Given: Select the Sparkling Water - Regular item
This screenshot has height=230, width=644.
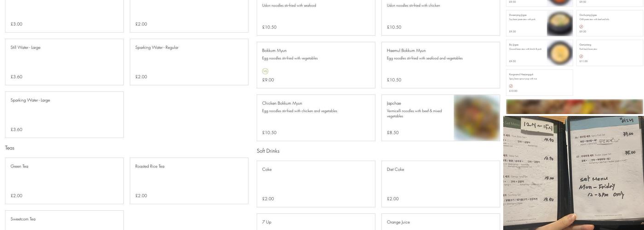Looking at the screenshot, I should (189, 62).
